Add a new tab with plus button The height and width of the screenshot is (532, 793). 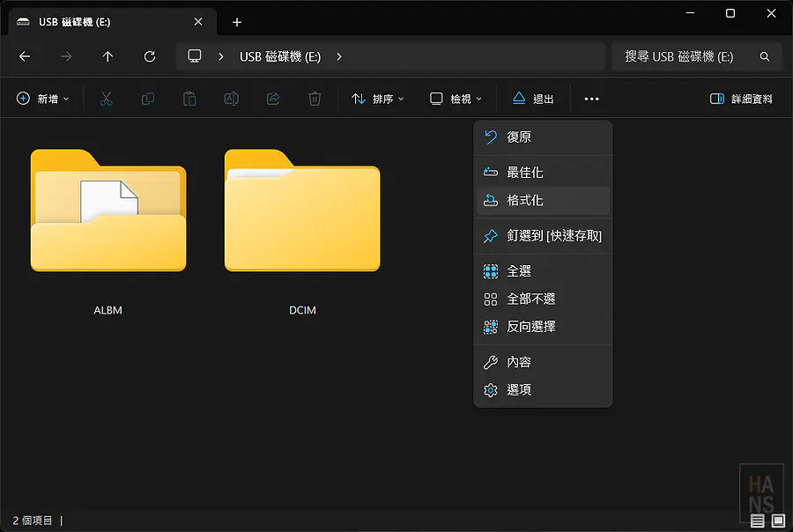click(236, 22)
